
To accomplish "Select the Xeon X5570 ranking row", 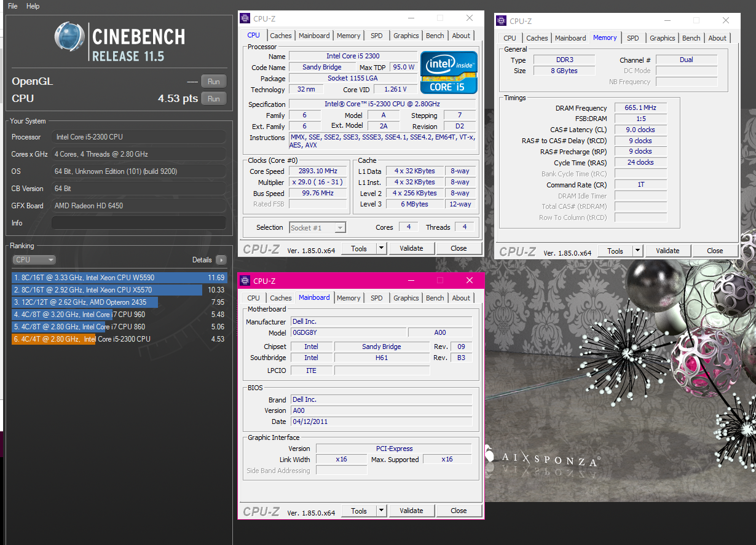I will point(119,290).
